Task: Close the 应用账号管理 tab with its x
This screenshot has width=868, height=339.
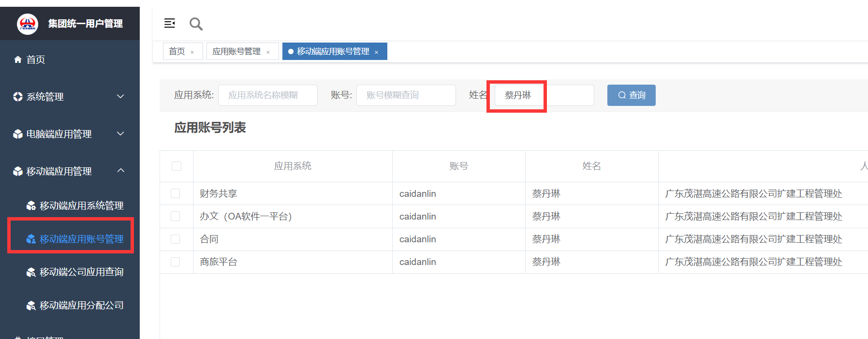Action: pos(268,52)
